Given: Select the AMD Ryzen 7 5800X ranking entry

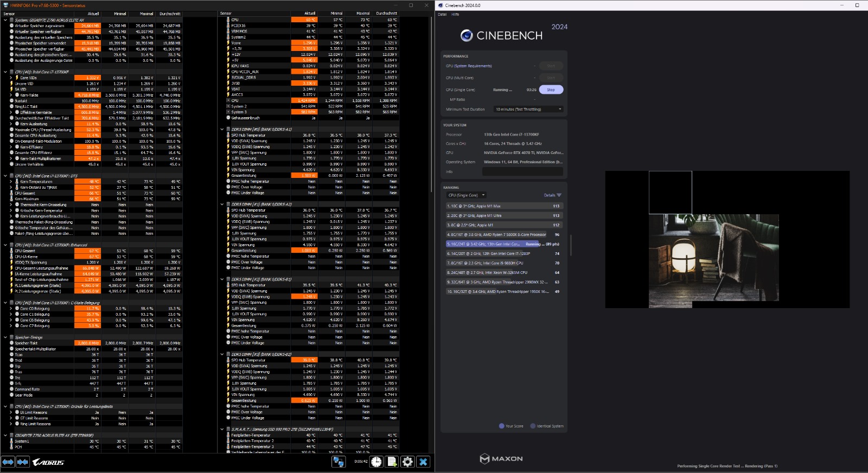Looking at the screenshot, I should point(504,234).
